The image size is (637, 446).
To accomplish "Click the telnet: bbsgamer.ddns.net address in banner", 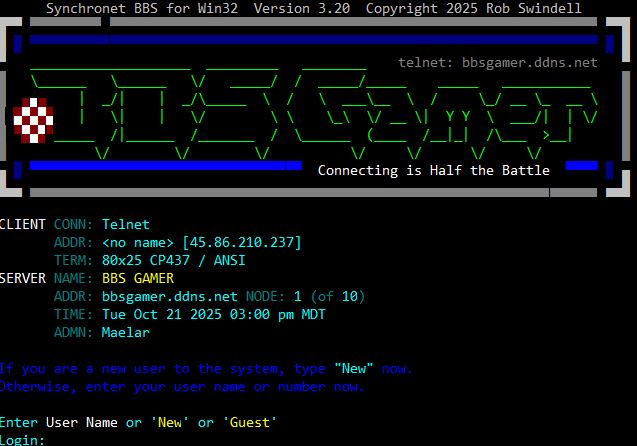I will 497,62.
